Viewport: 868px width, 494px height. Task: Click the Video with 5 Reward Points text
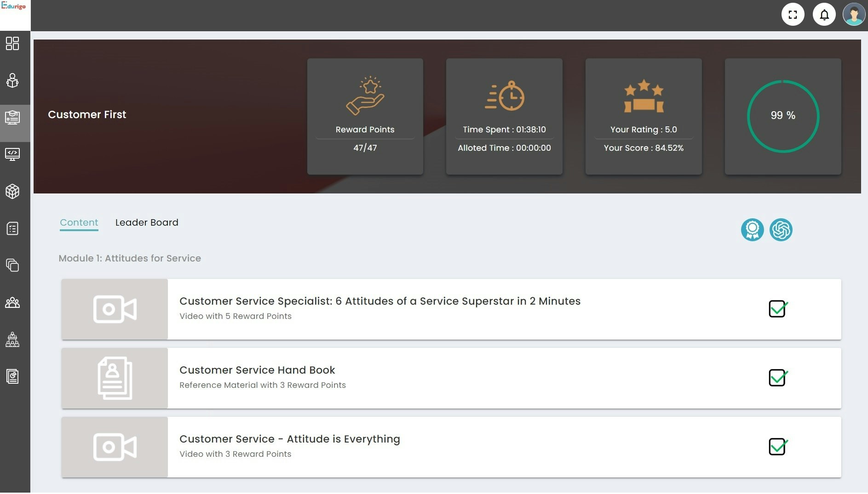[x=236, y=316]
